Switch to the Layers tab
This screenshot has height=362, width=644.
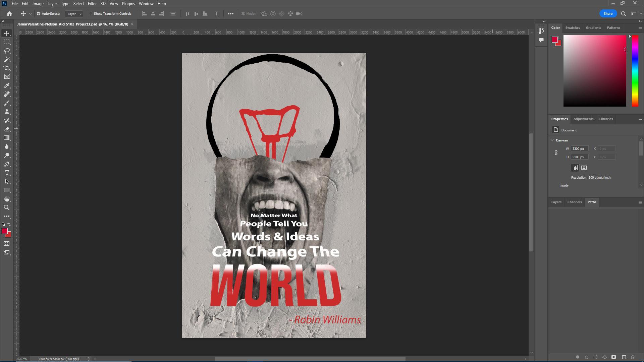(556, 202)
